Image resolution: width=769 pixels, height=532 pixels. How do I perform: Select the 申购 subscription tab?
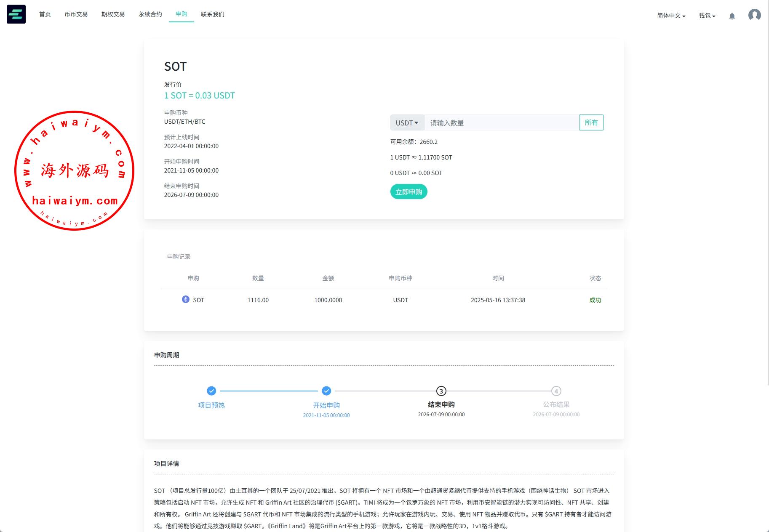coord(182,14)
